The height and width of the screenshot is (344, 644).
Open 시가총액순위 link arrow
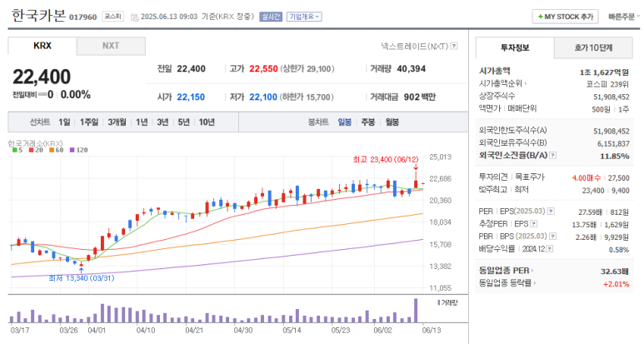tap(526, 83)
